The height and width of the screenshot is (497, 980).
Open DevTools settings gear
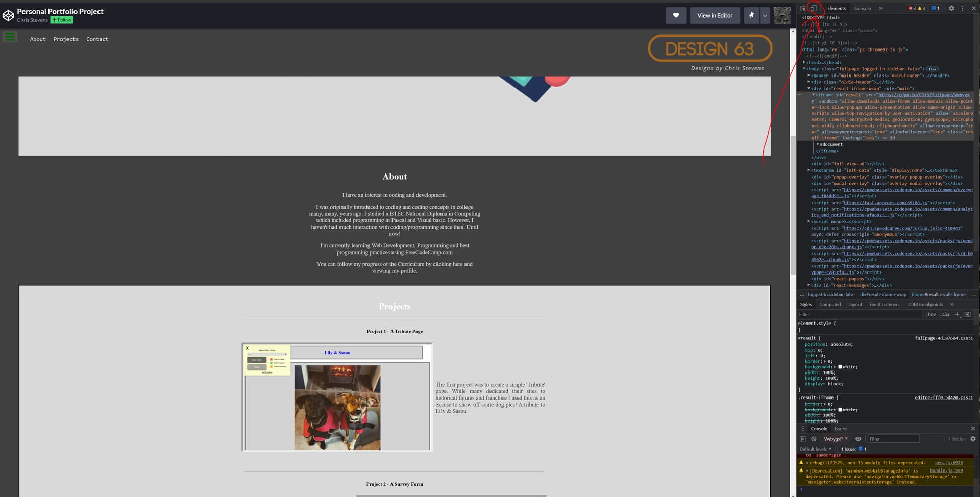[951, 8]
